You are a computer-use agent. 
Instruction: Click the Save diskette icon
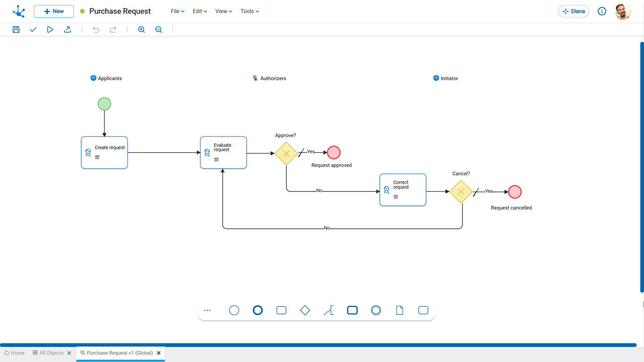click(x=16, y=29)
